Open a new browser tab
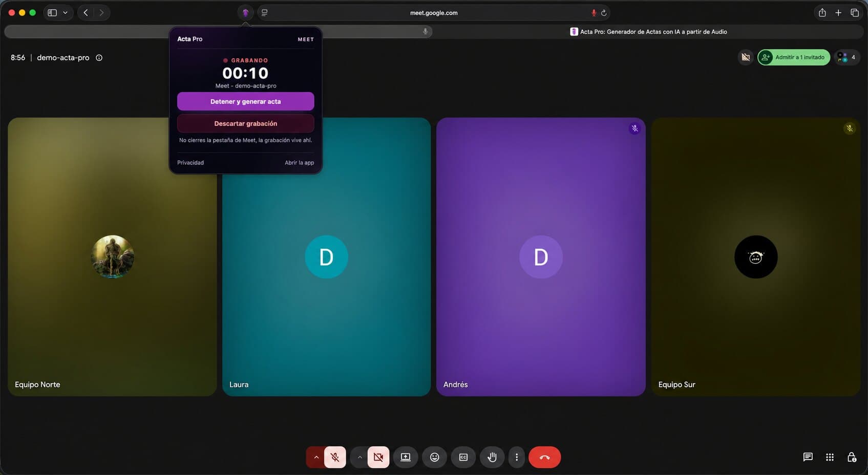 pyautogui.click(x=838, y=13)
